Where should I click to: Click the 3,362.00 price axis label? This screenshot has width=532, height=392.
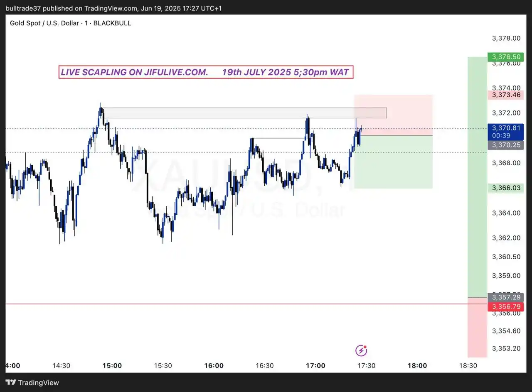coord(506,238)
